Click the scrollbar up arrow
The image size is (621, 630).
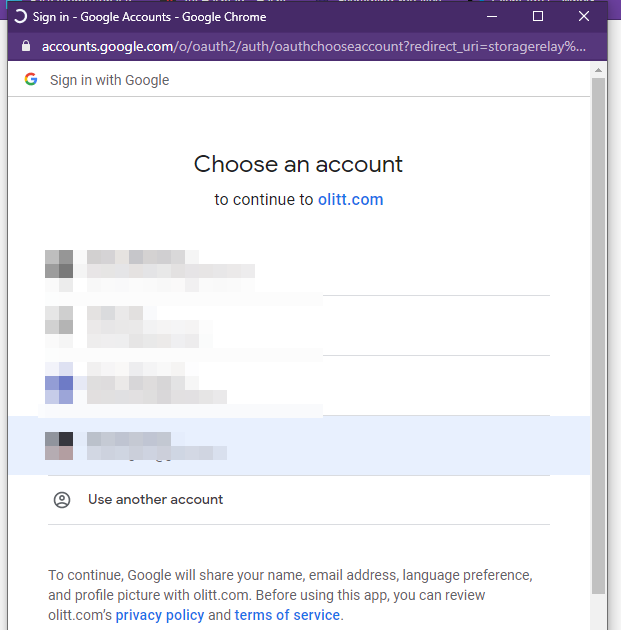point(599,70)
